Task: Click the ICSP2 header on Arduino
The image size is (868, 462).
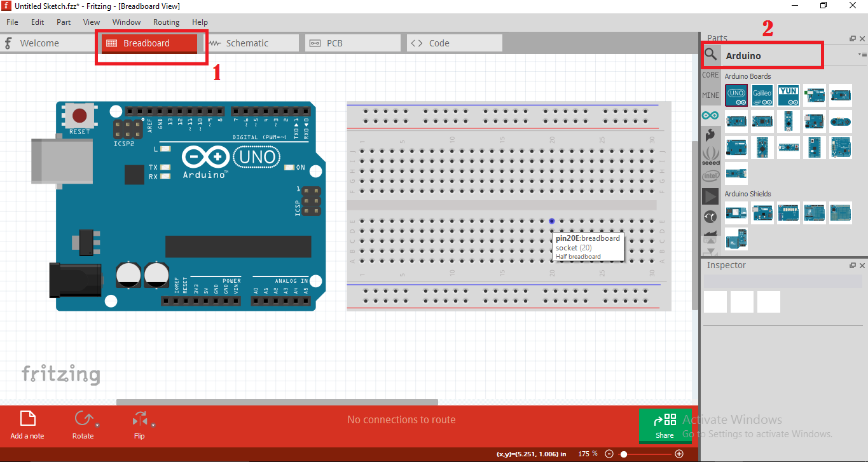Action: [128, 130]
